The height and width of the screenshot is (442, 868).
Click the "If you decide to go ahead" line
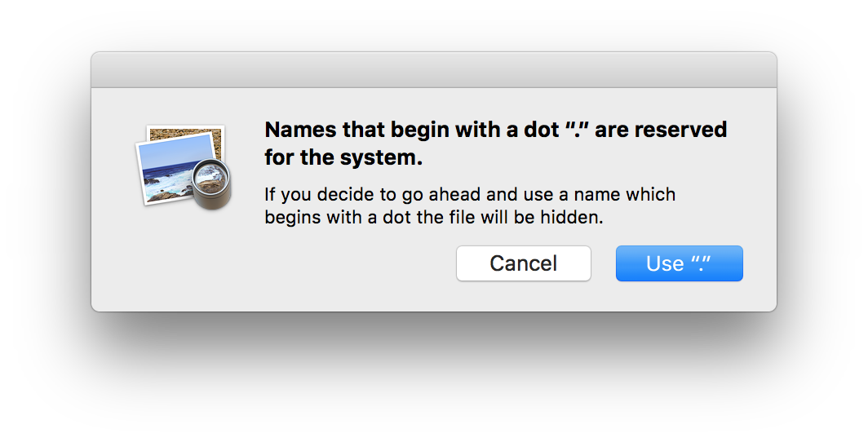(470, 196)
